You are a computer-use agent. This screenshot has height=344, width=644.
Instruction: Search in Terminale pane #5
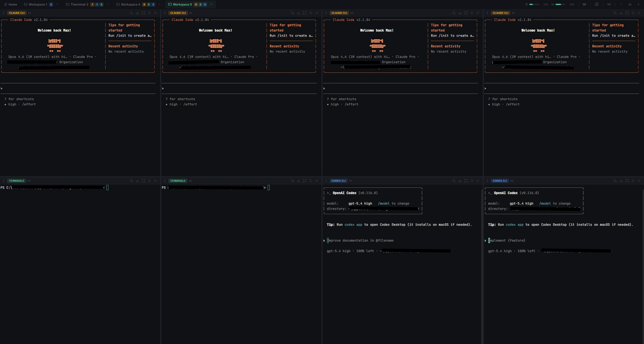[131, 181]
